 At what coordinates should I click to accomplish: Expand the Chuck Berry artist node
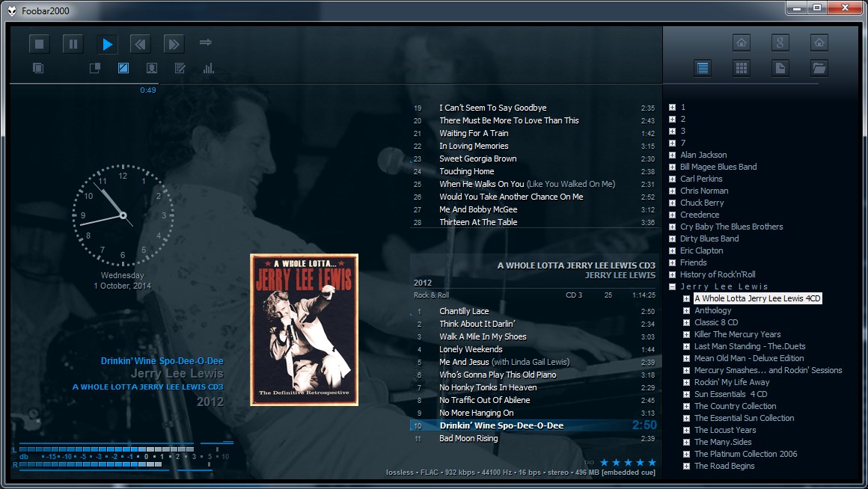click(x=672, y=203)
